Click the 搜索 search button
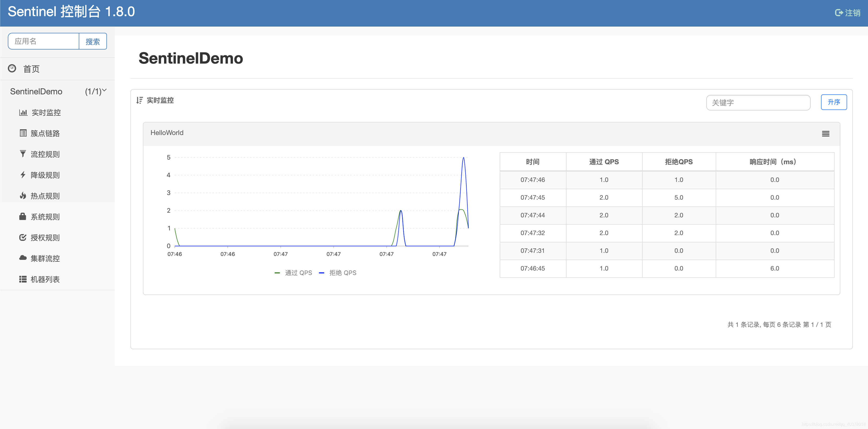Screen dimensions: 868x429 click(93, 41)
